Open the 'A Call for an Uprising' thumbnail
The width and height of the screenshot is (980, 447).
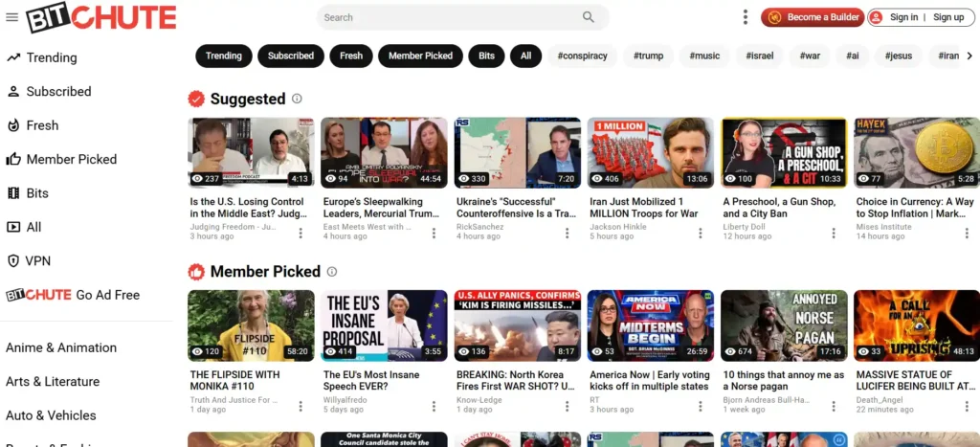tap(917, 325)
